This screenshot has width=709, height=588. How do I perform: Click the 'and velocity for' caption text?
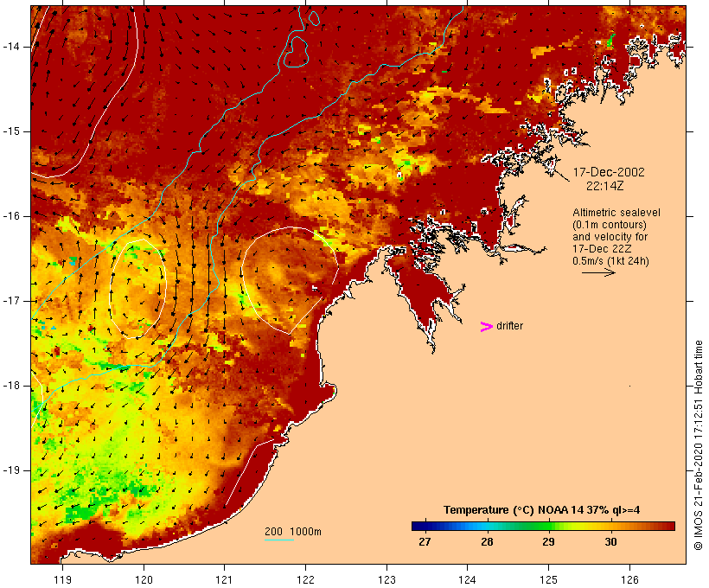(x=610, y=237)
